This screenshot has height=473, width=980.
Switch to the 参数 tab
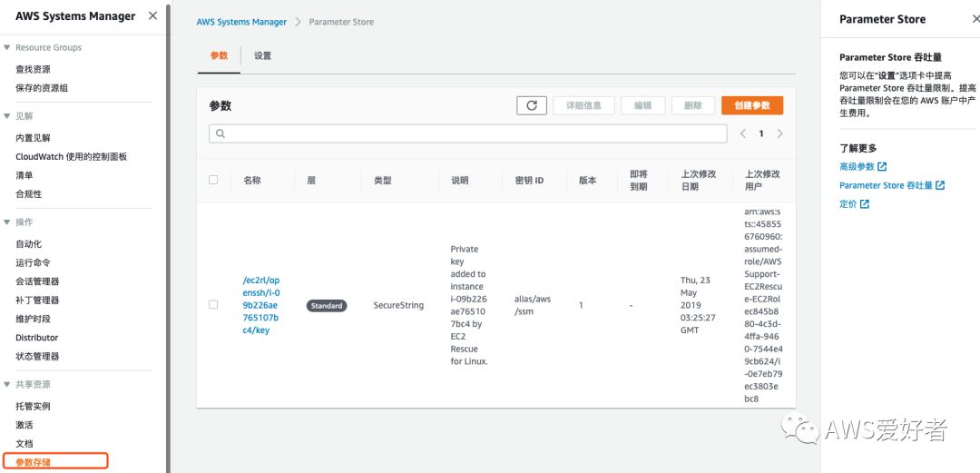219,55
